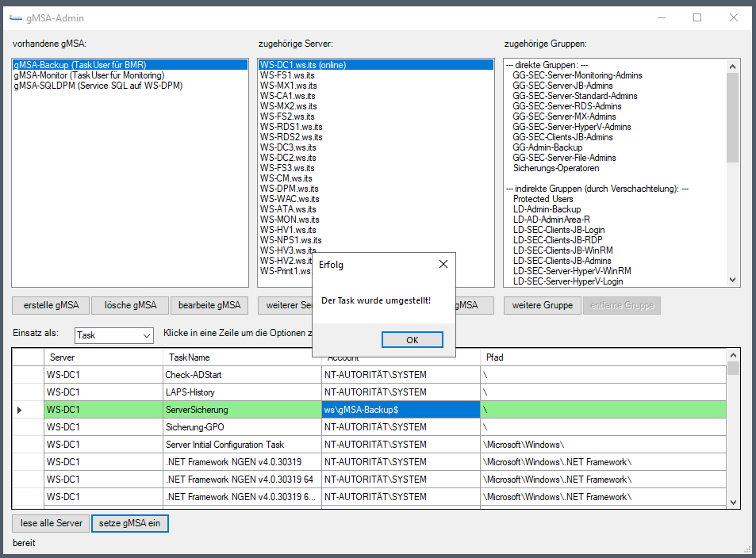756x558 pixels.
Task: Click the weitere Gruppe button
Action: click(543, 305)
